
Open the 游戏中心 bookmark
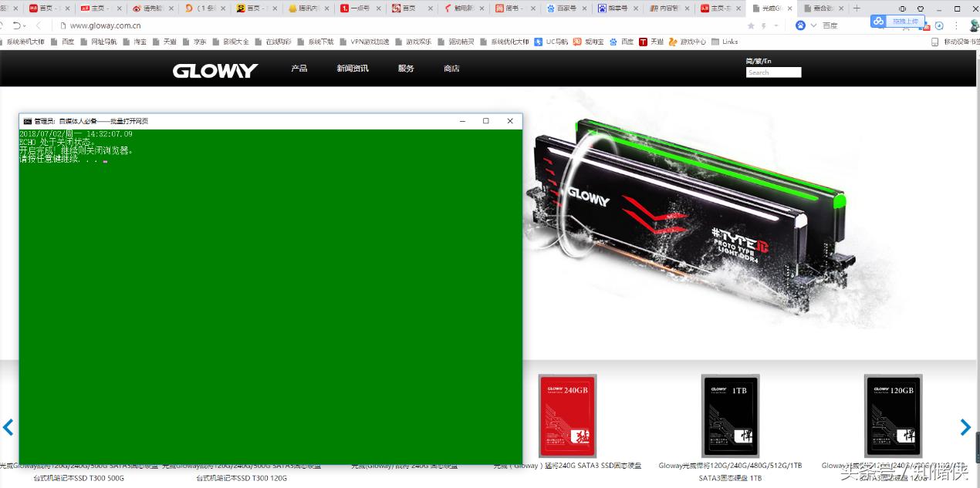(688, 42)
